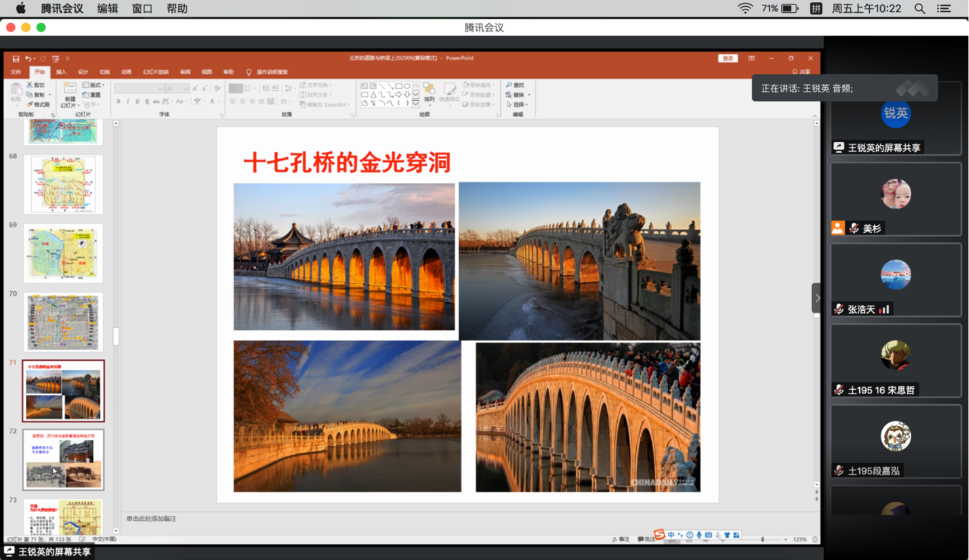This screenshot has width=969, height=560.
Task: Toggle Bold formatting button
Action: [118, 101]
